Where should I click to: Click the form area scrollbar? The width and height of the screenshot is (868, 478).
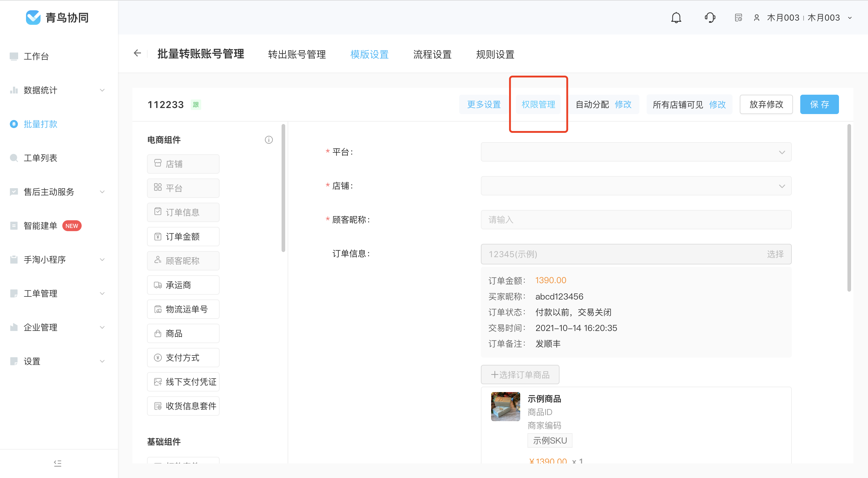(849, 208)
